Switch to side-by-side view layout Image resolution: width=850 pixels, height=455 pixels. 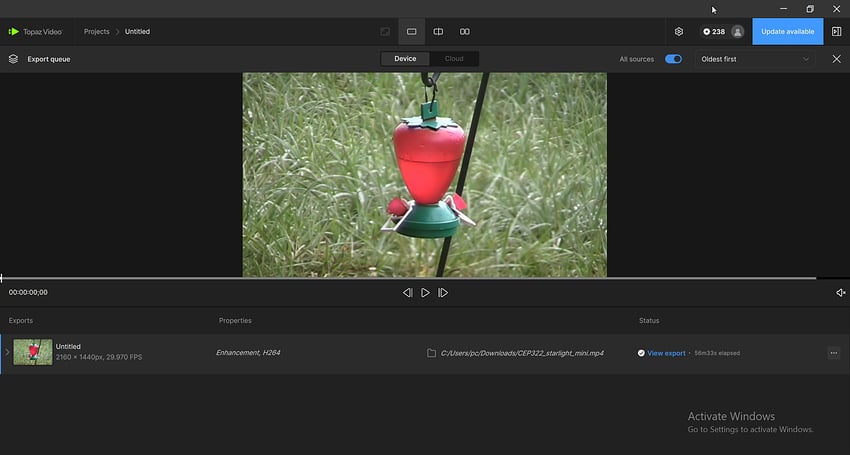465,31
